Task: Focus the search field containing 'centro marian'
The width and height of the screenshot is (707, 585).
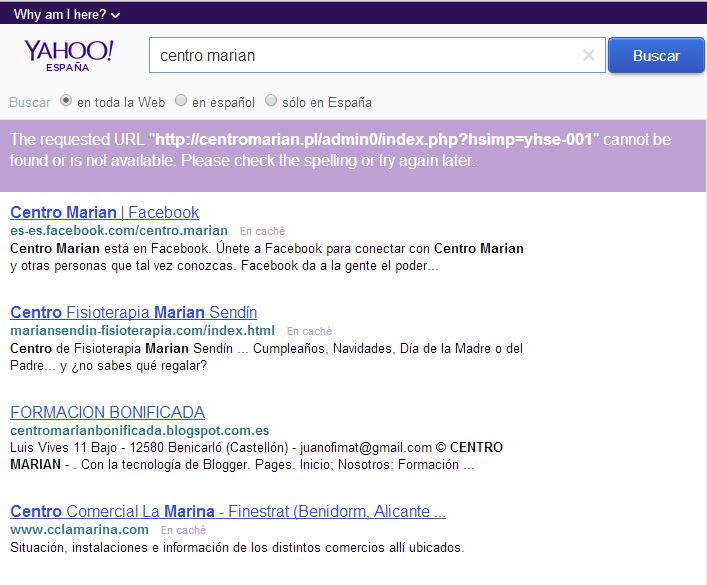Action: pos(377,55)
